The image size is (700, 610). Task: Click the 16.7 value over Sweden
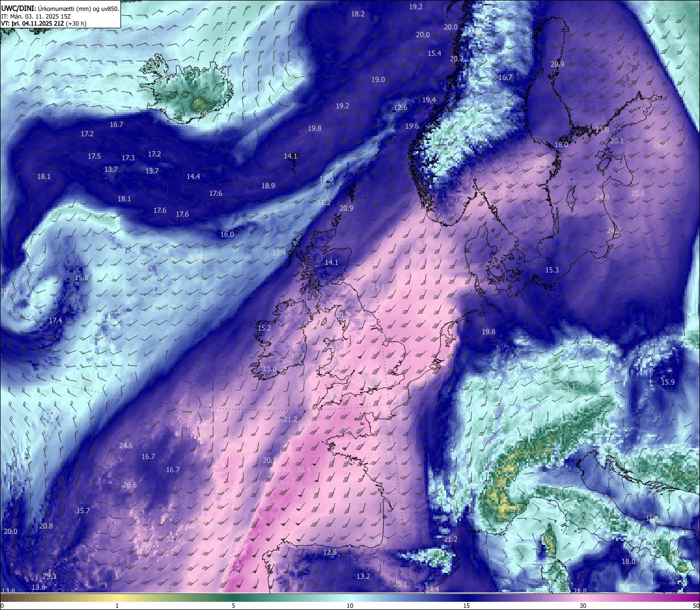click(505, 77)
